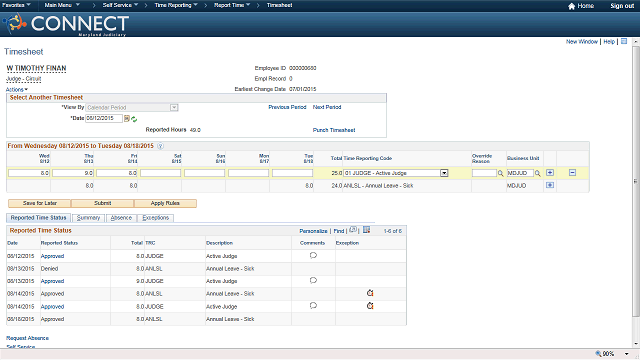Open Approved status link for 08/12/2015

[x=52, y=256]
